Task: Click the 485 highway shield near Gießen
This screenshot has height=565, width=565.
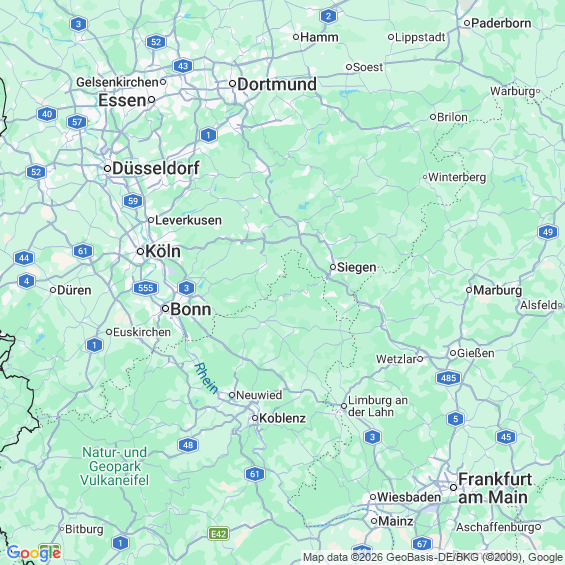Action: [x=448, y=378]
